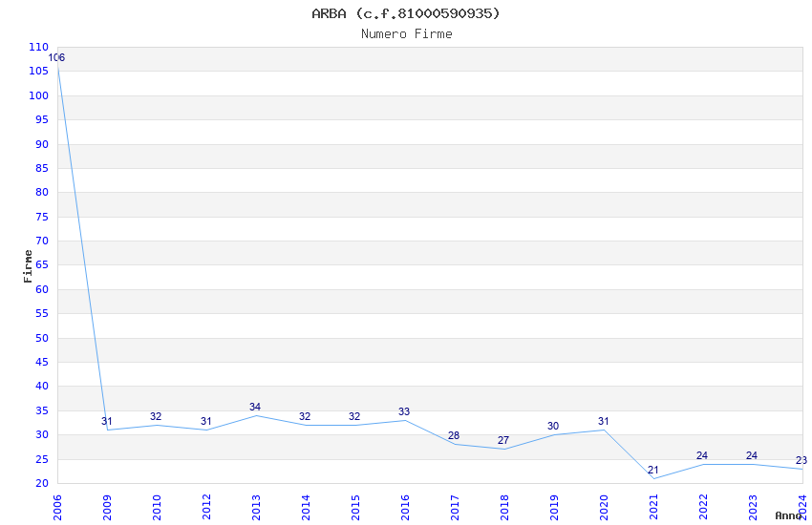Click y-axis tick value 50
This screenshot has width=812, height=525.
pyautogui.click(x=42, y=338)
